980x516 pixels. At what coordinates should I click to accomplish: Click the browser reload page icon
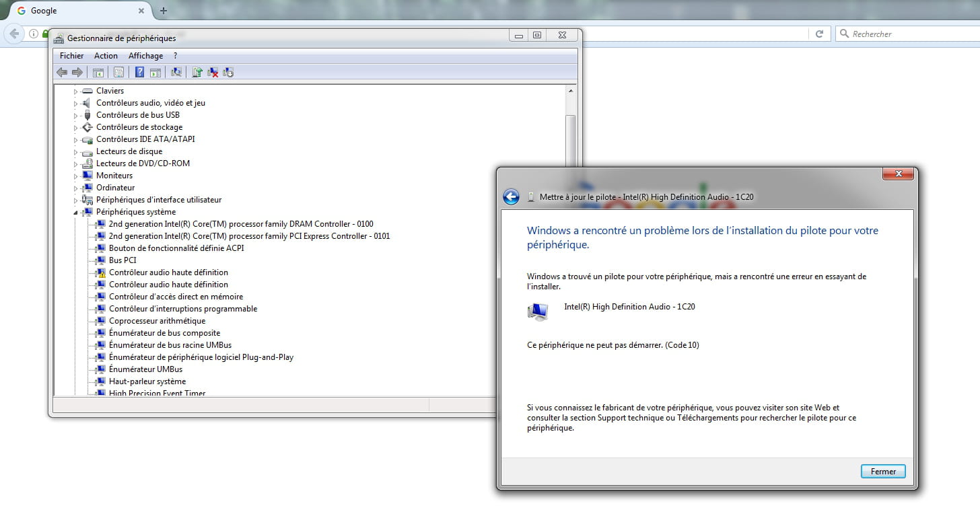(x=819, y=34)
